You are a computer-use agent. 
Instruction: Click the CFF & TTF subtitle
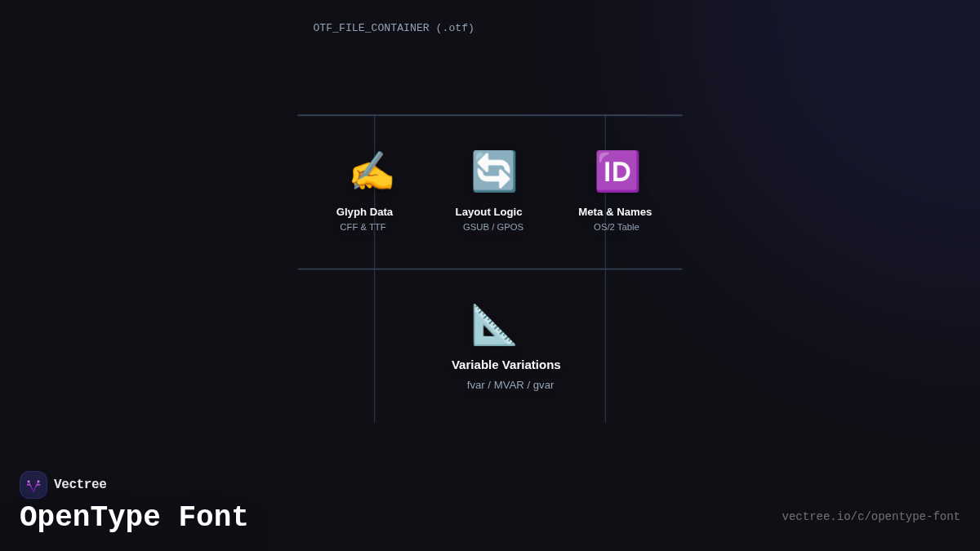(363, 227)
